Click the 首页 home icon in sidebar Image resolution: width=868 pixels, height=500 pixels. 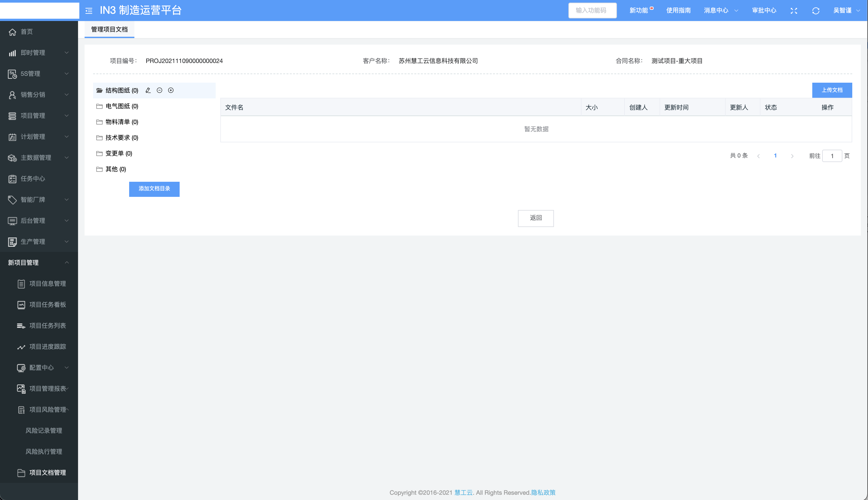[x=12, y=32]
